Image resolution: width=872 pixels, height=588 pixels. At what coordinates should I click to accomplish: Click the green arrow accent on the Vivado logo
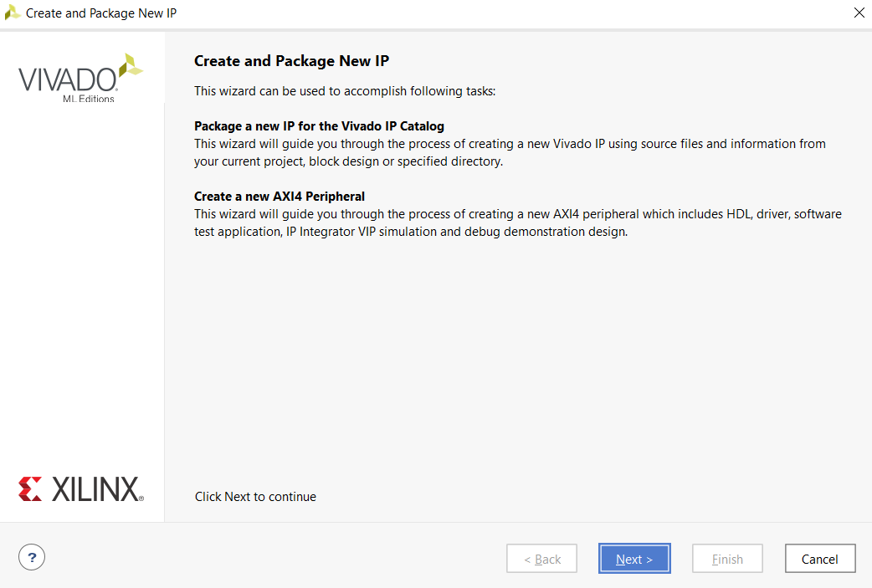(130, 64)
